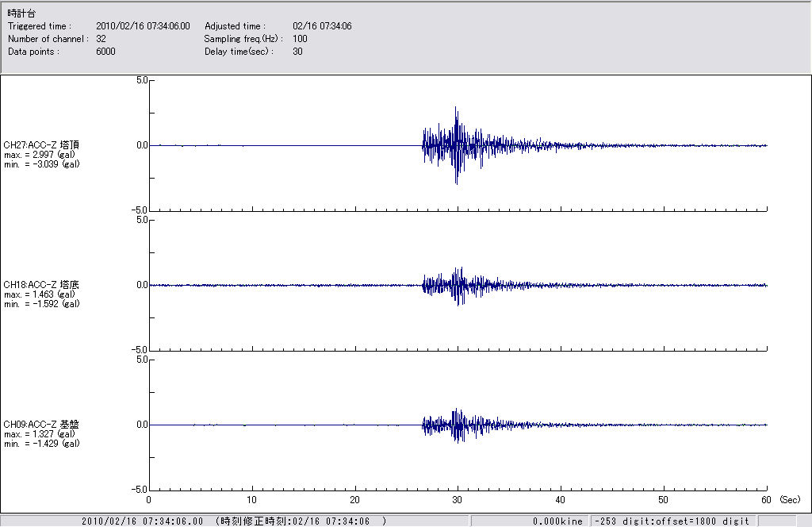Click the CH27 max. = 2.997 (gal) readout
Screen dimensions: 812x527
(40, 154)
